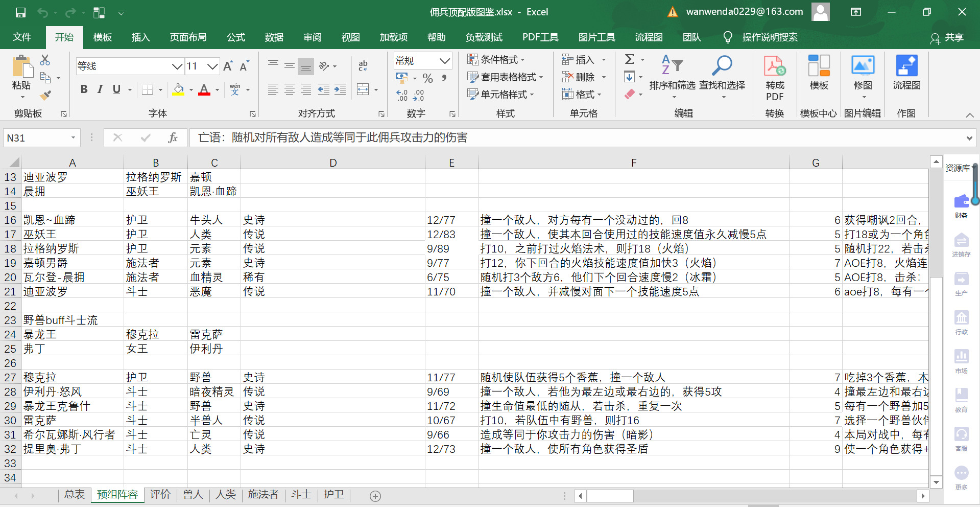This screenshot has width=980, height=507.
Task: Click the Cut scissors icon
Action: coord(45,60)
